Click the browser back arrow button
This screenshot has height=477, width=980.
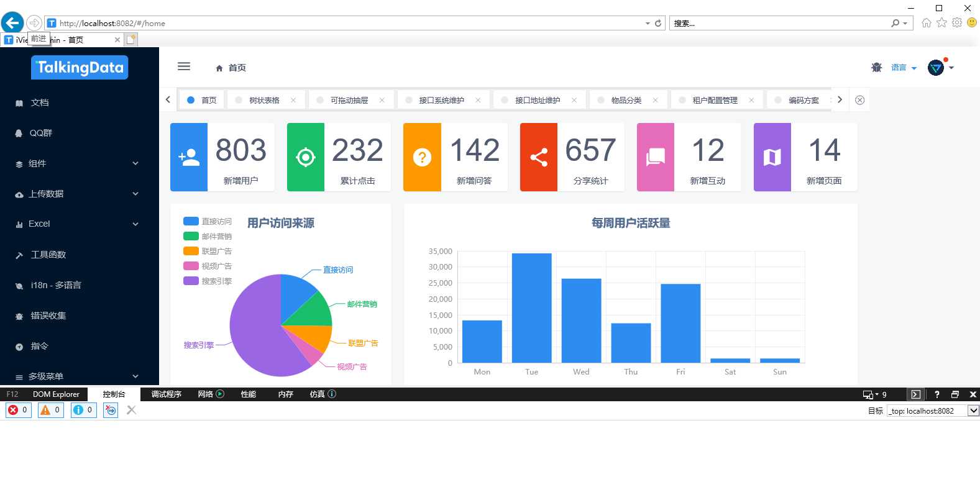(12, 23)
